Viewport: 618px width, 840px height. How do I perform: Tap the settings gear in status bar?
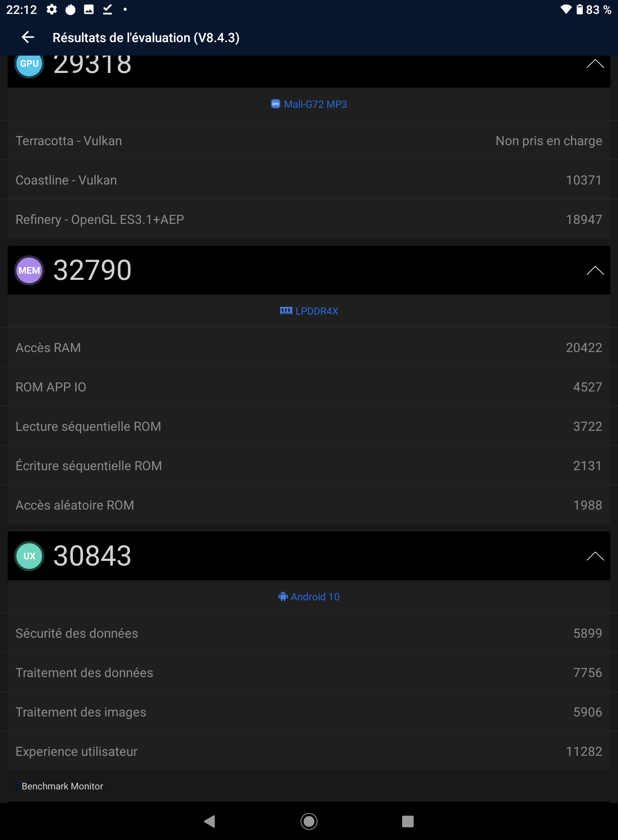(52, 10)
